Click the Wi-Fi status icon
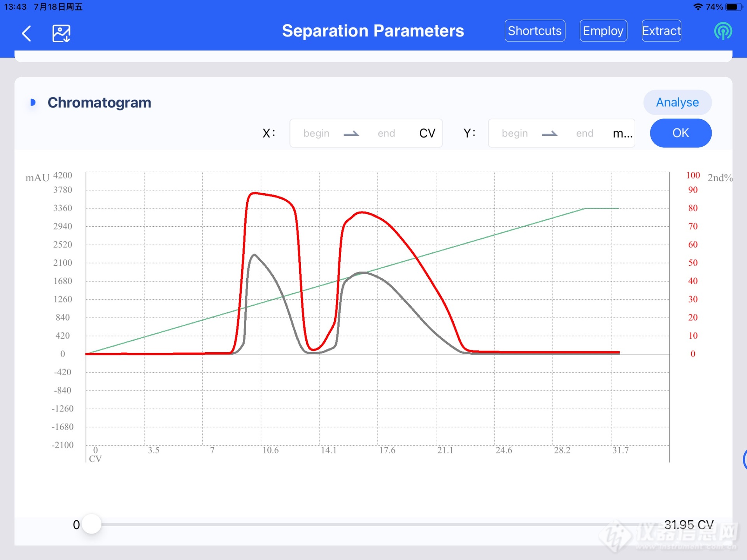The height and width of the screenshot is (560, 747). (698, 7)
